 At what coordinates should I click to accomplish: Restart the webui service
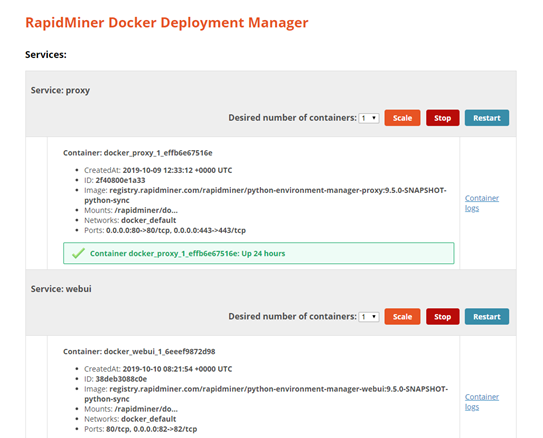(487, 316)
